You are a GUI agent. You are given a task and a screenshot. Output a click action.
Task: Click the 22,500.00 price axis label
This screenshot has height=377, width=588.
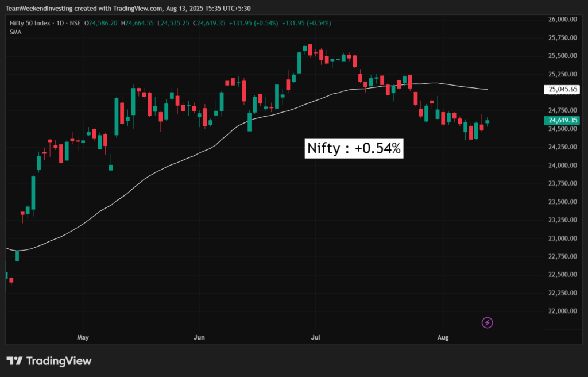[x=563, y=275]
